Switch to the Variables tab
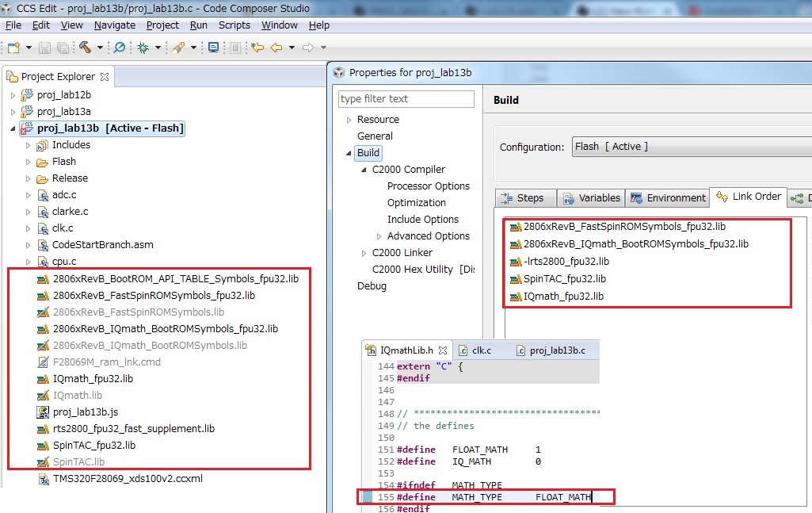 pos(592,198)
